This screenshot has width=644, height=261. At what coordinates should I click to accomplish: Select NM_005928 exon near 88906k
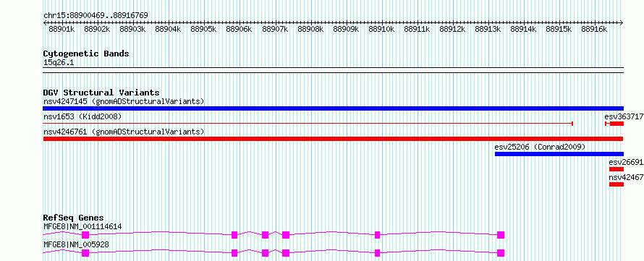tap(234, 253)
